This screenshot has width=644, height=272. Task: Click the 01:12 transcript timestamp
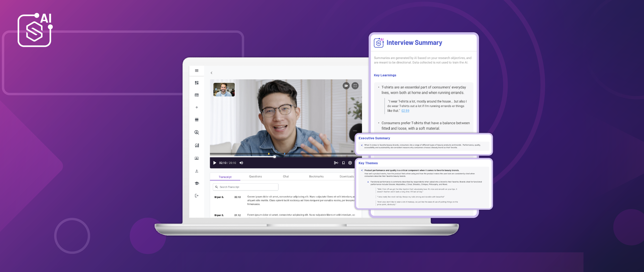coord(237,215)
